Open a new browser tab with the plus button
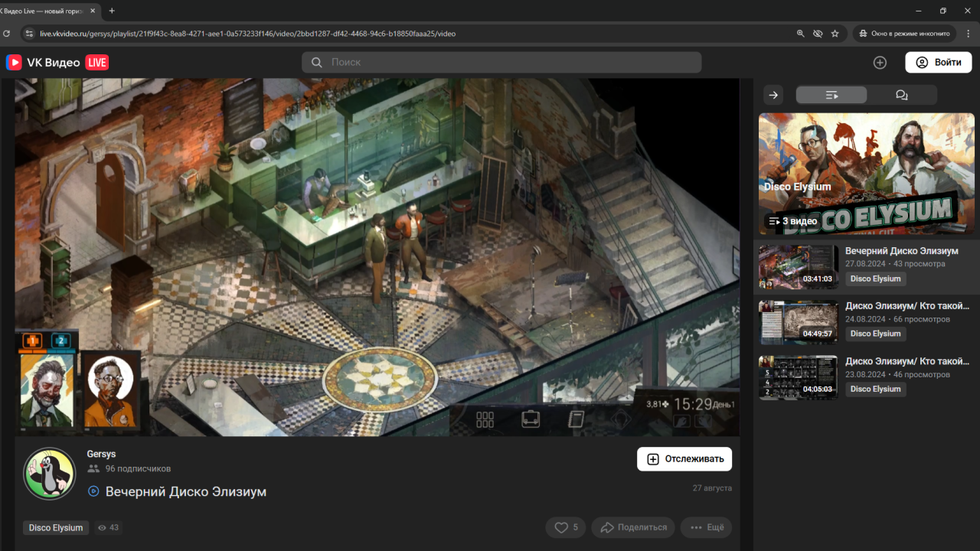The image size is (980, 551). point(112,11)
